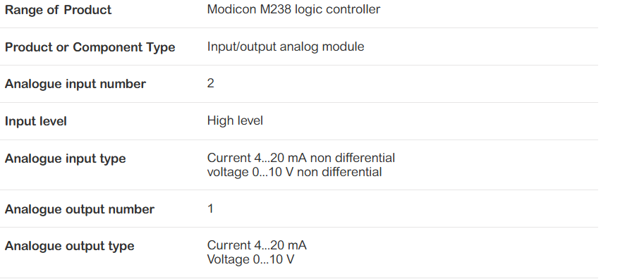Click the Analogue input number label
Screen dimensions: 644x279
click(x=75, y=84)
